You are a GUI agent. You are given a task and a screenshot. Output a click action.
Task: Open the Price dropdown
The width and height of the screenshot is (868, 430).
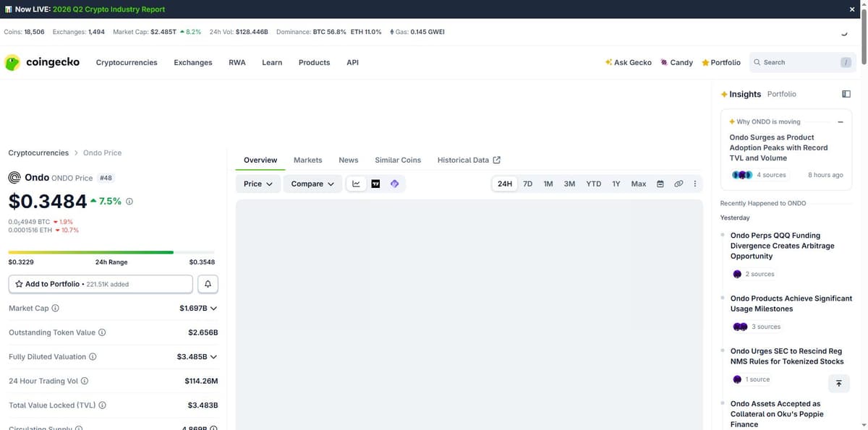click(x=258, y=184)
